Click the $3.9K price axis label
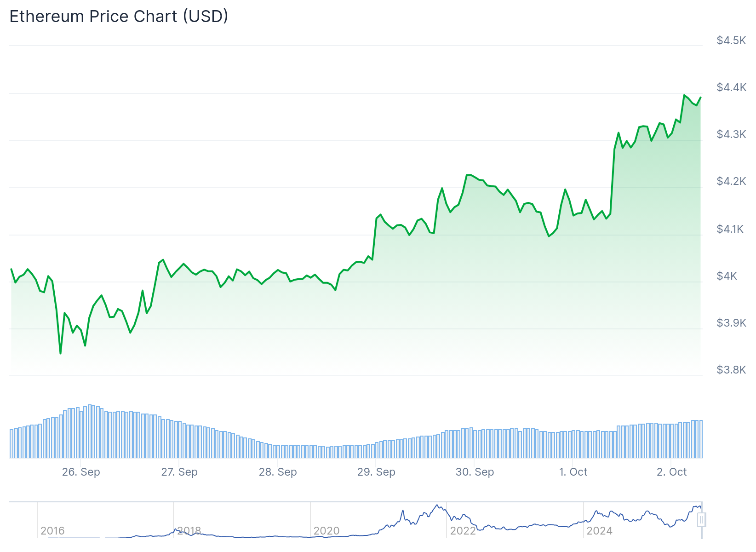Screen dimensions: 756x552 (x=731, y=323)
